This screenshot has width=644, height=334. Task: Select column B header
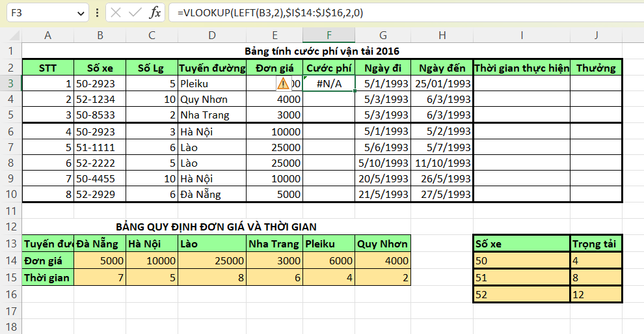tap(100, 35)
